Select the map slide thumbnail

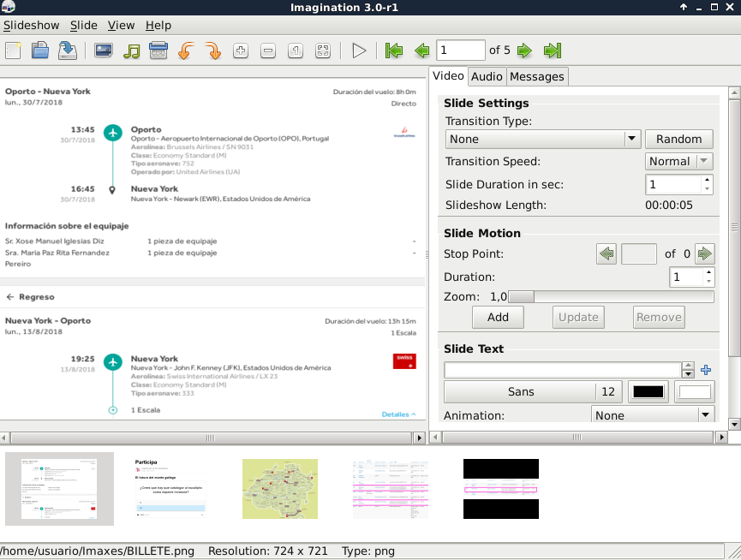(280, 489)
